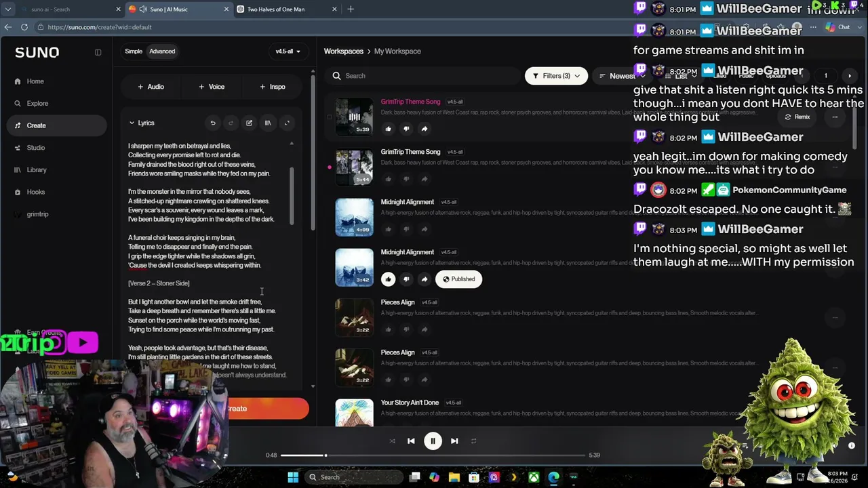Play the second Pieces Align thumbnail
This screenshot has height=488, width=868.
tap(354, 367)
